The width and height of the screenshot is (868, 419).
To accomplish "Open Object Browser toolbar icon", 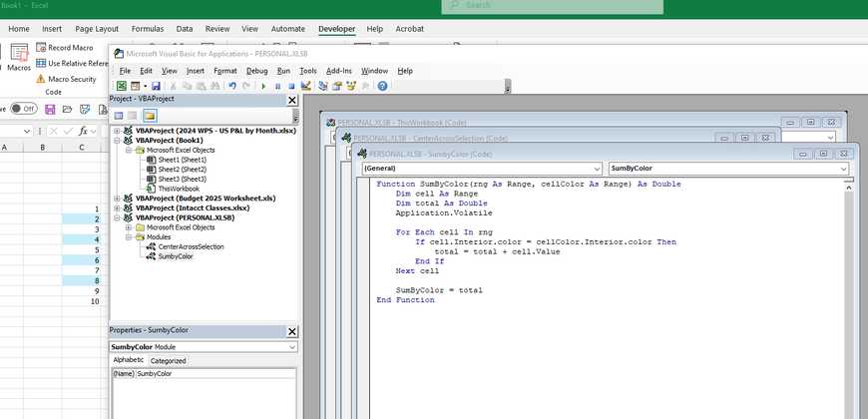I will [351, 86].
